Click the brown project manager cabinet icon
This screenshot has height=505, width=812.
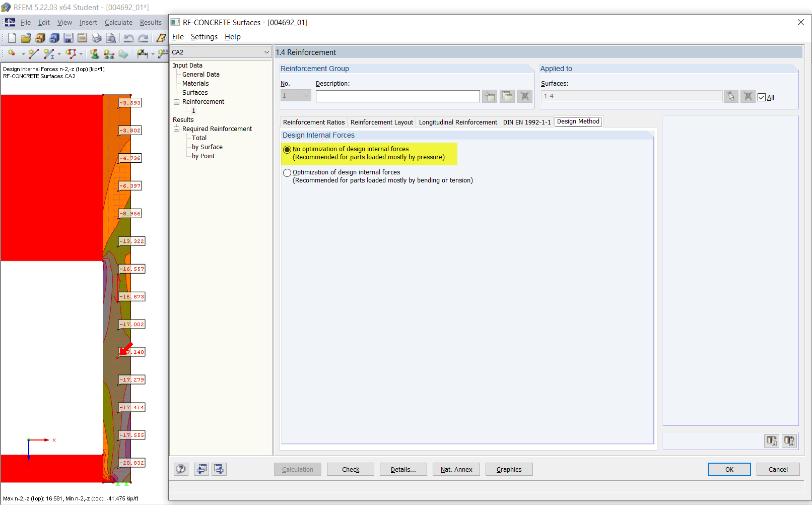[40, 38]
